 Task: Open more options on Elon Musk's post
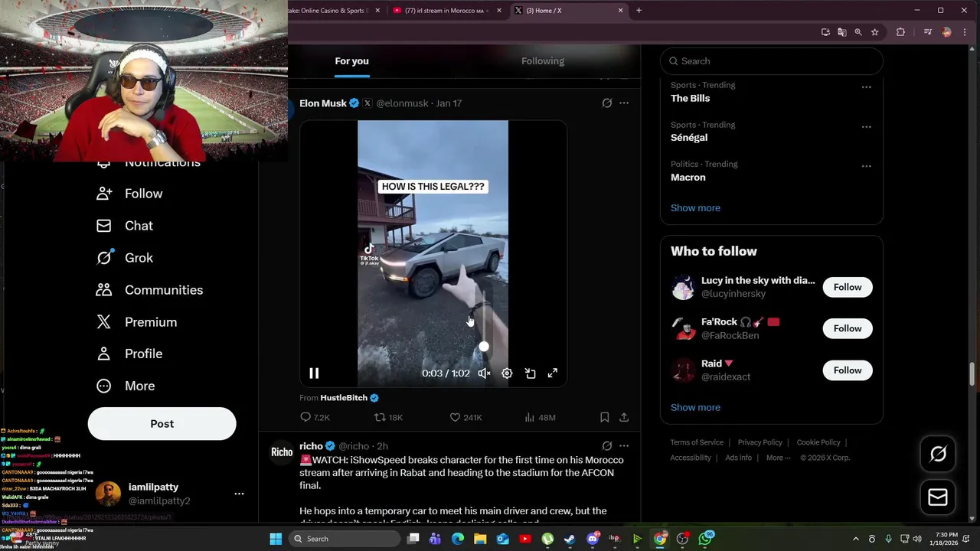tap(624, 103)
